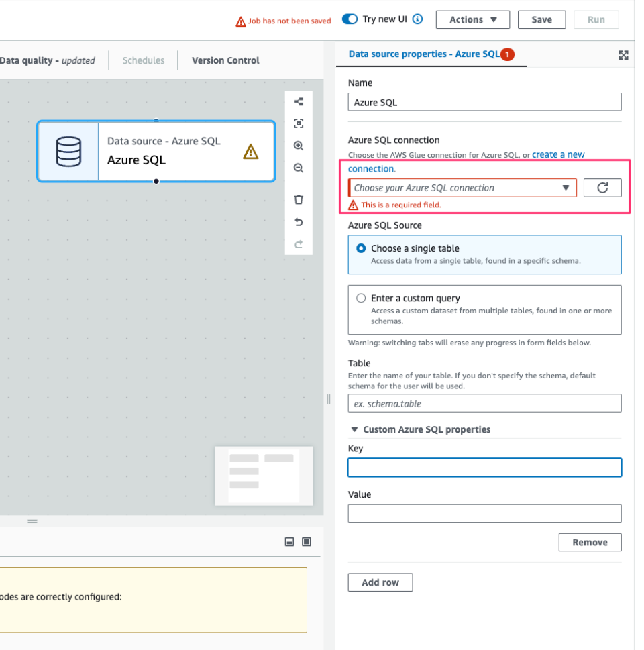Expand the properties panel to fullscreen
Viewport: 644px width, 650px height.
pos(623,56)
